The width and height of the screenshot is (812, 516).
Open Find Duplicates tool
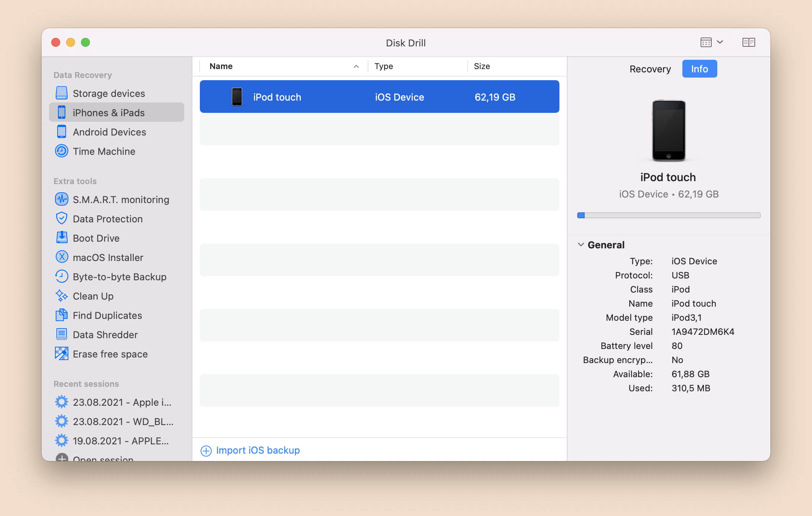coord(117,315)
